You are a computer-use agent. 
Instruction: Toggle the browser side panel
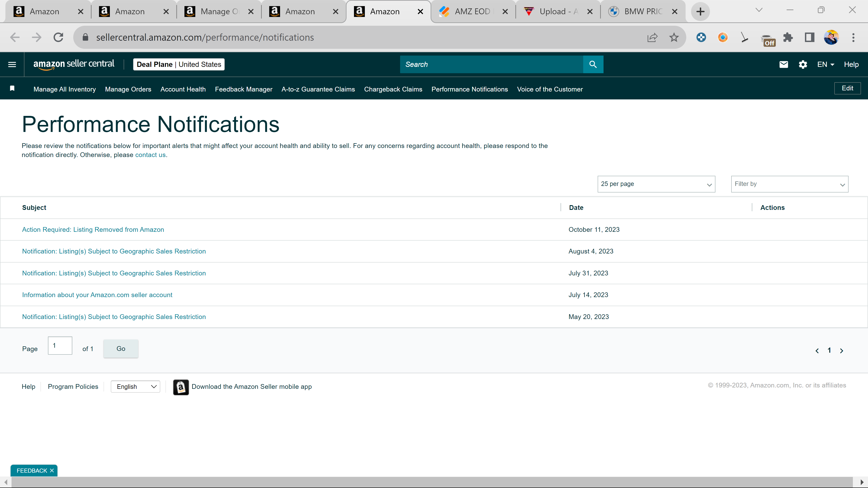point(809,37)
